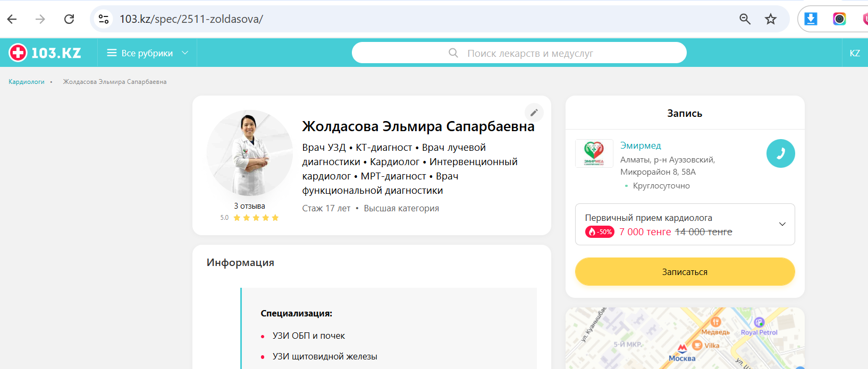Viewport: 868px width, 369px height.
Task: Open site information icon in address bar
Action: [x=104, y=19]
